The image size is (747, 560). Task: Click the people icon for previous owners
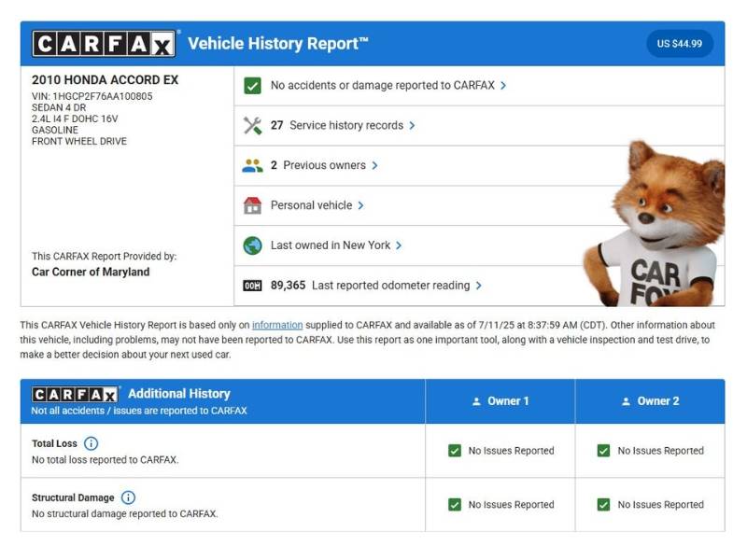pyautogui.click(x=252, y=165)
